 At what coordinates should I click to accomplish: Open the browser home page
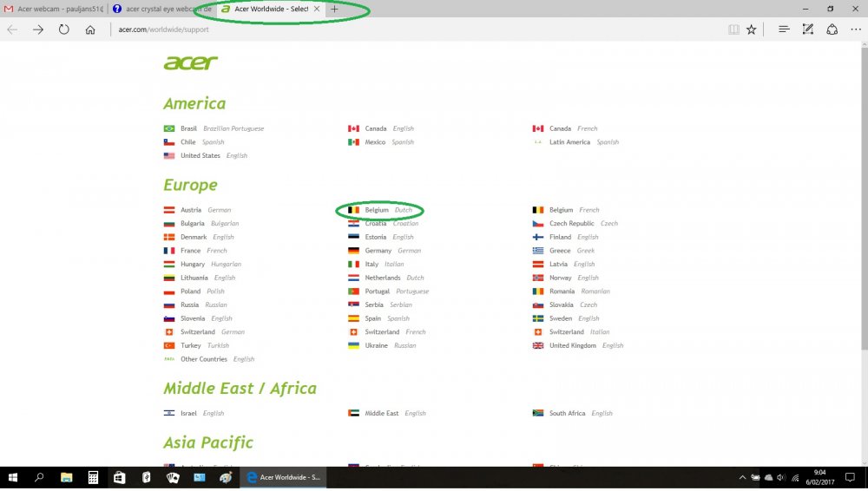(90, 29)
